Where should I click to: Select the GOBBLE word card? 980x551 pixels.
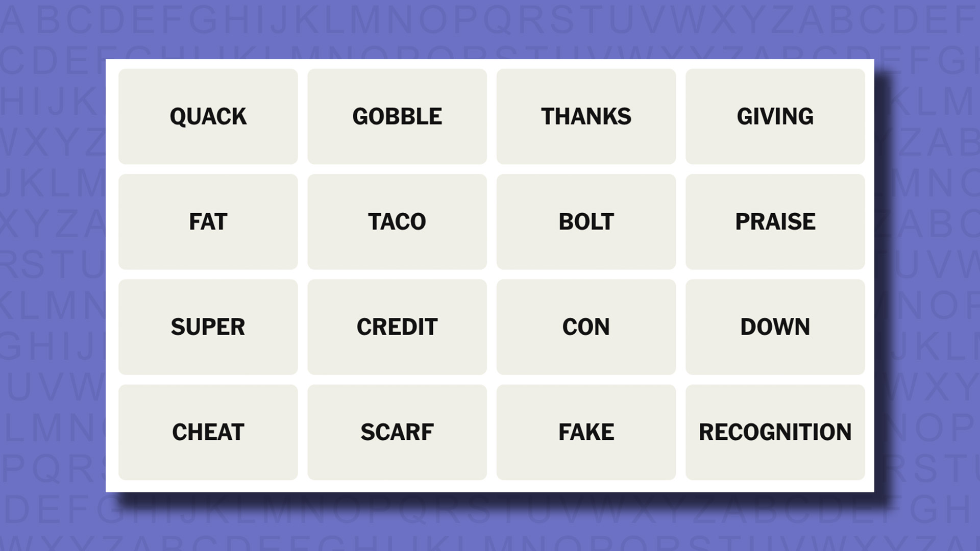(x=397, y=116)
